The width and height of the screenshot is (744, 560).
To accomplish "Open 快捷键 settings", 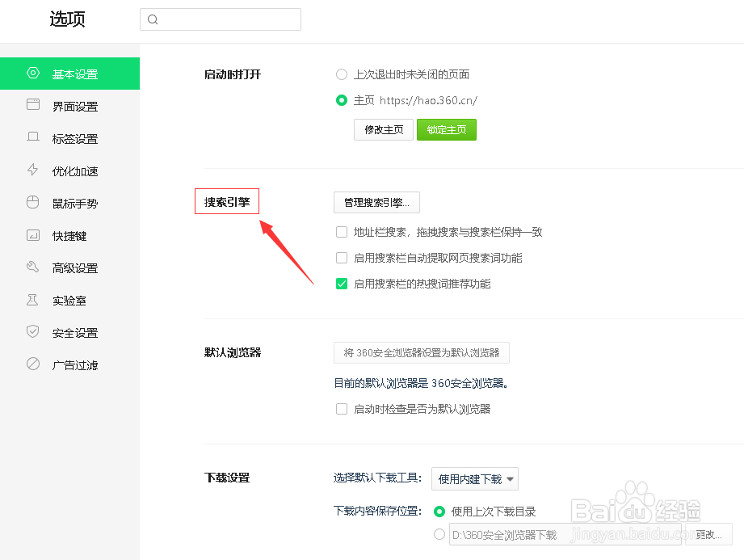I will [69, 235].
